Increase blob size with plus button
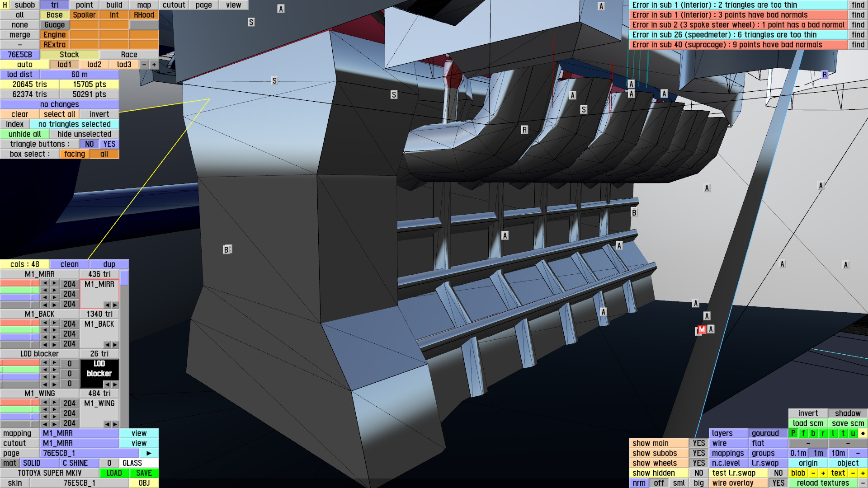 point(823,473)
